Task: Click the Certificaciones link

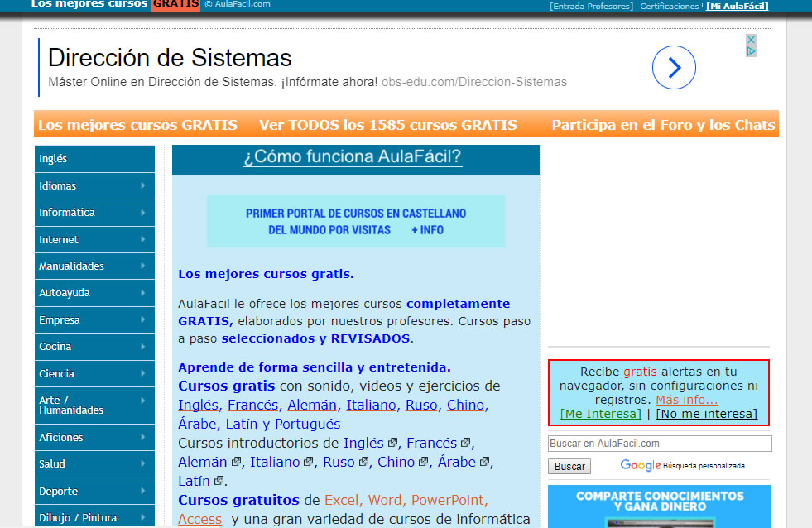Action: point(670,7)
